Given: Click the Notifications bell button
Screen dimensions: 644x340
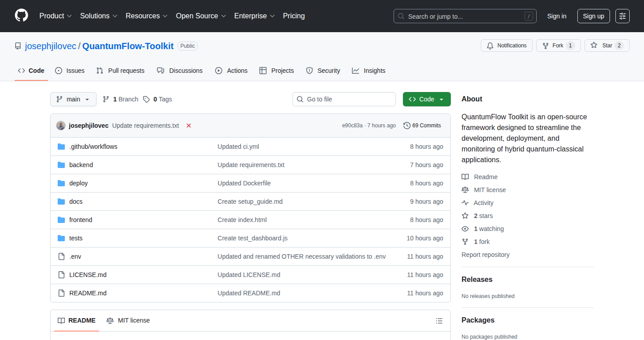Looking at the screenshot, I should pyautogui.click(x=507, y=46).
